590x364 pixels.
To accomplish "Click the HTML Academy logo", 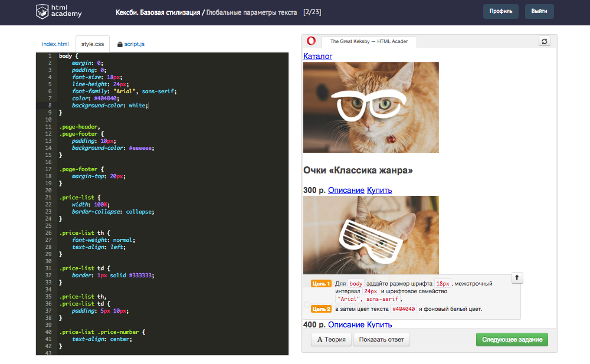I will pyautogui.click(x=58, y=12).
